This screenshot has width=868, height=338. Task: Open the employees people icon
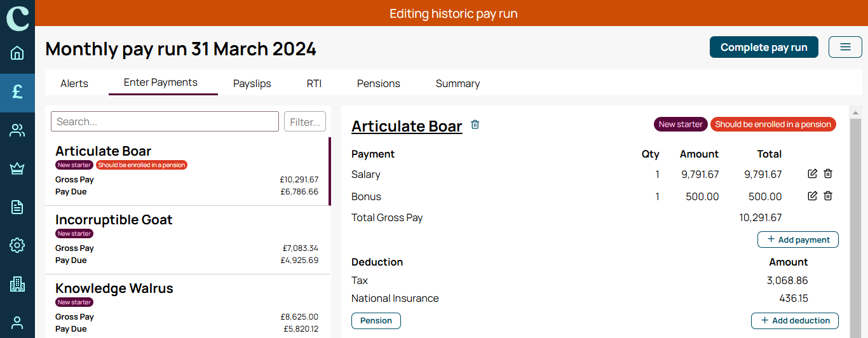17,130
